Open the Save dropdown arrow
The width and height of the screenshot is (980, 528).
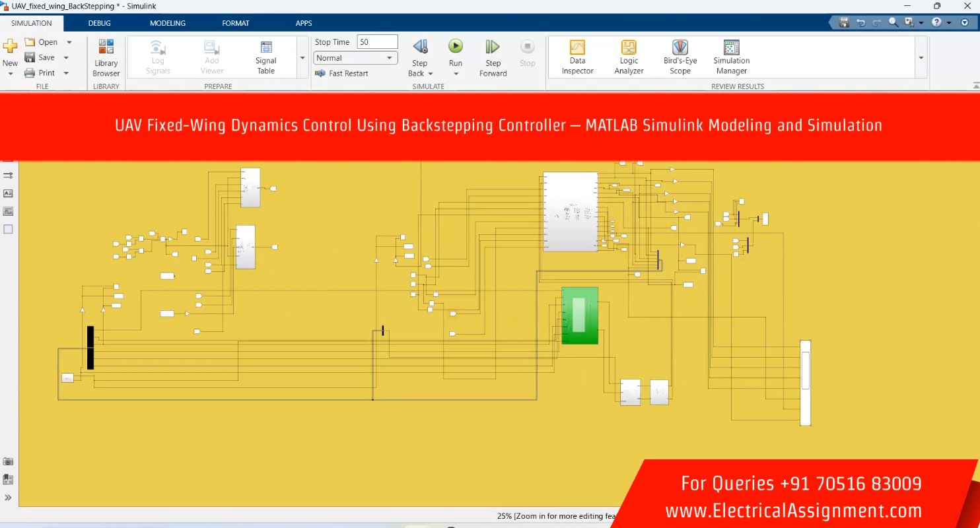pyautogui.click(x=67, y=58)
